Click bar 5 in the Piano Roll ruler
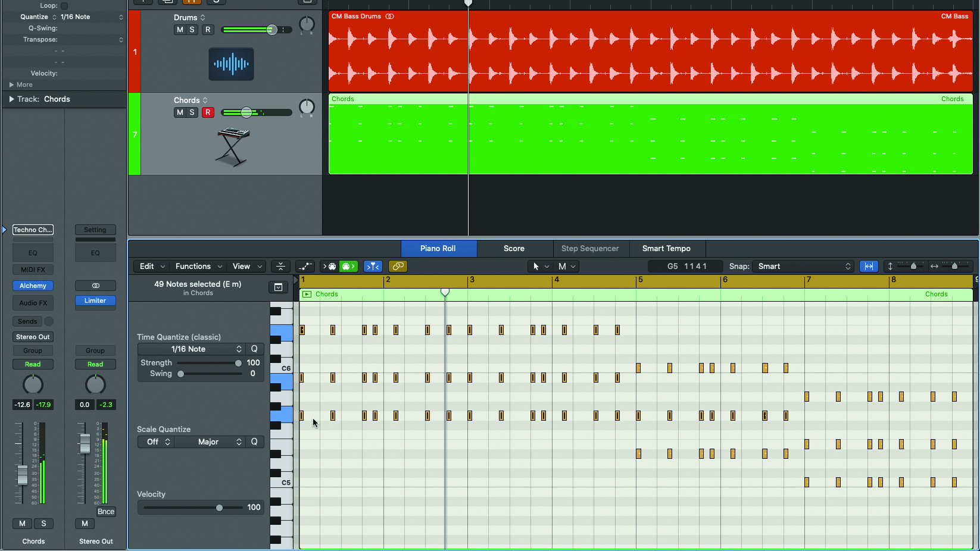980x551 pixels. pyautogui.click(x=641, y=280)
